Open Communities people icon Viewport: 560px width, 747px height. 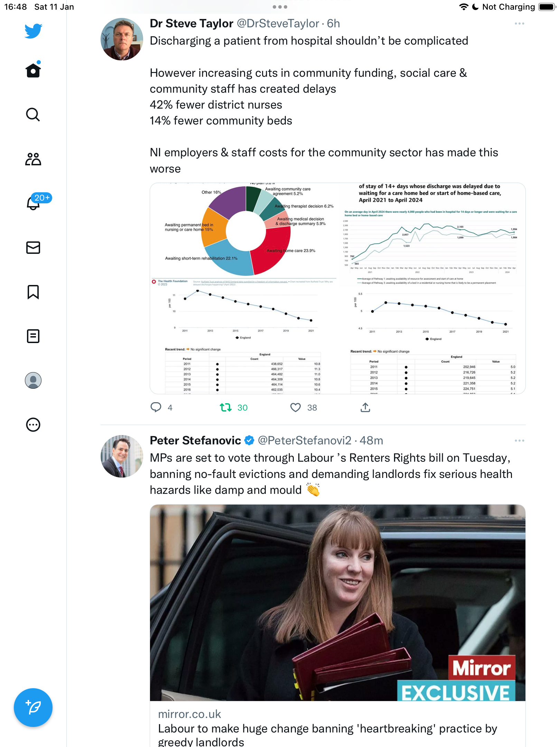pyautogui.click(x=33, y=159)
